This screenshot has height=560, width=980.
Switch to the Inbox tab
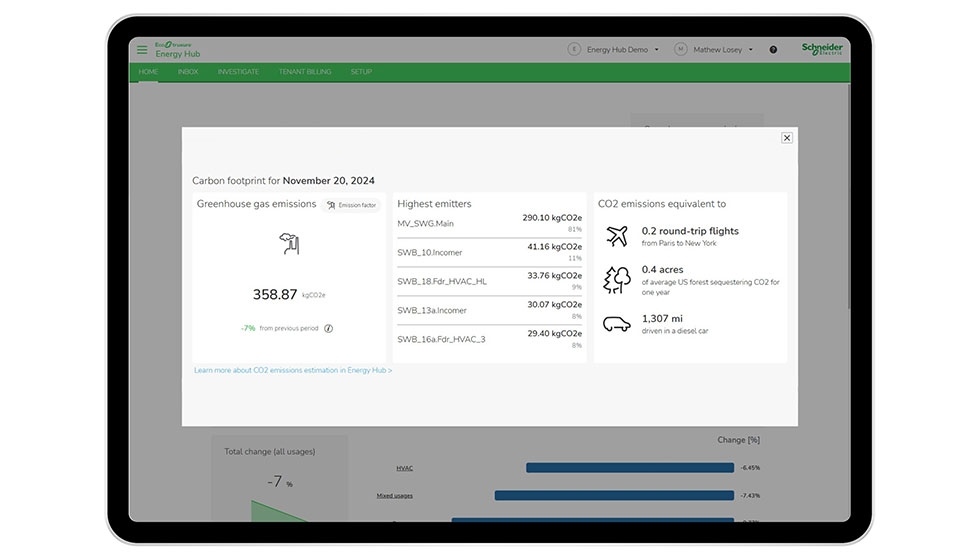pyautogui.click(x=188, y=72)
